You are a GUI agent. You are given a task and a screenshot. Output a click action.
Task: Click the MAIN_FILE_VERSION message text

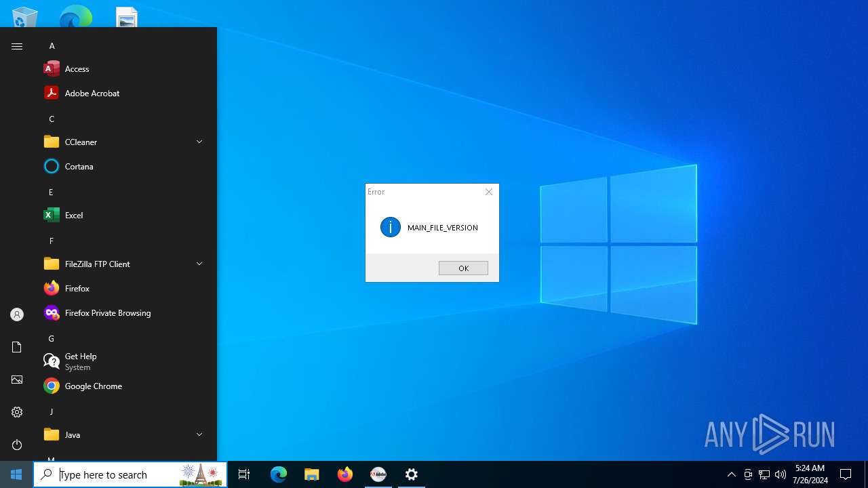point(443,228)
